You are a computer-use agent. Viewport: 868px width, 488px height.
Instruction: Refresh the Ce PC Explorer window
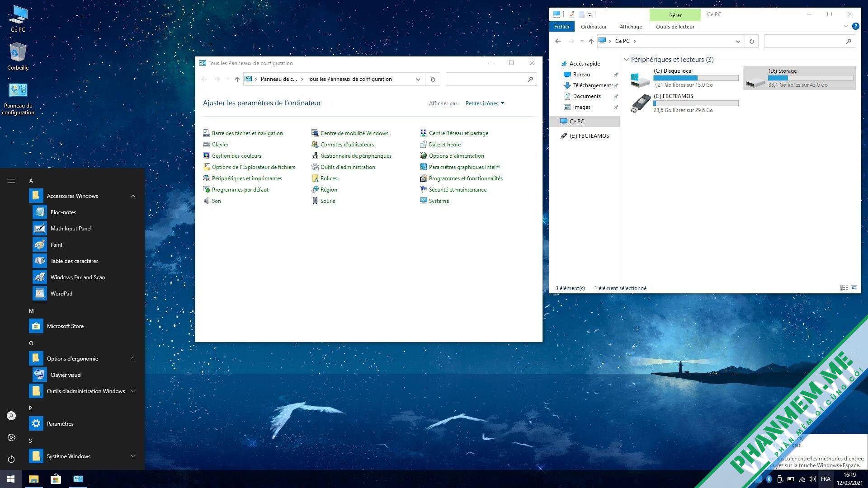point(751,41)
